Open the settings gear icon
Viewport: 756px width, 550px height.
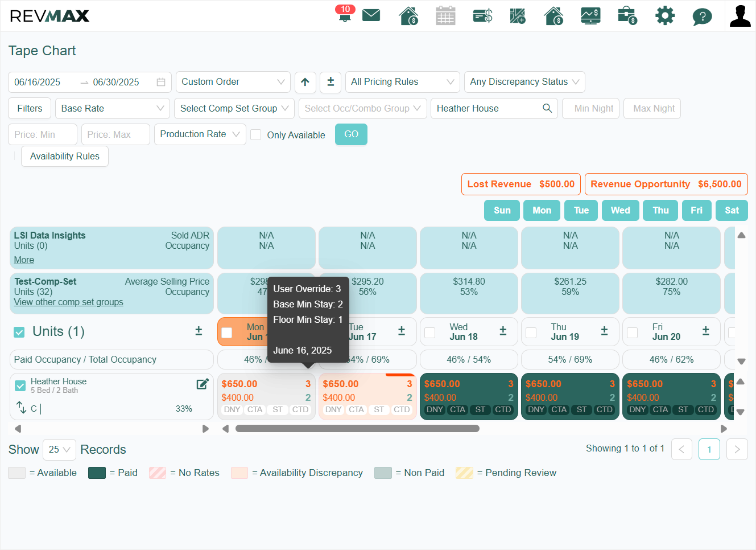[x=664, y=15]
